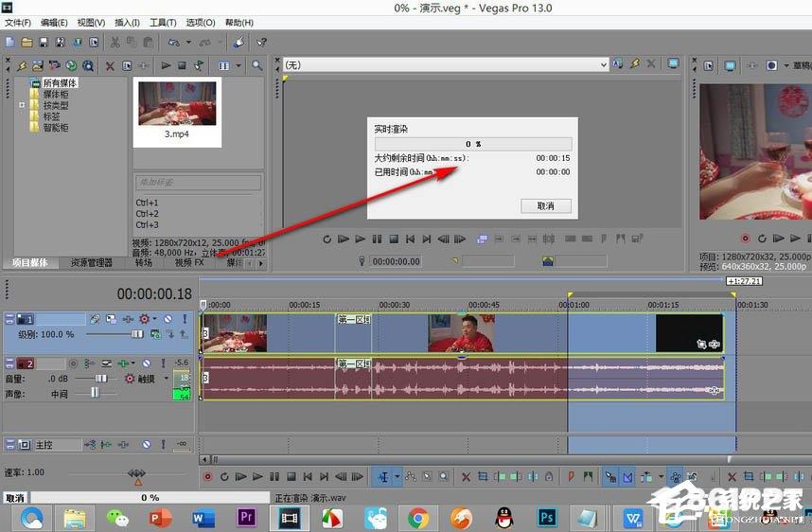Screen dimensions: 812x532
Task: Adjust the 音量 volume slider on track 2
Action: pos(100,379)
